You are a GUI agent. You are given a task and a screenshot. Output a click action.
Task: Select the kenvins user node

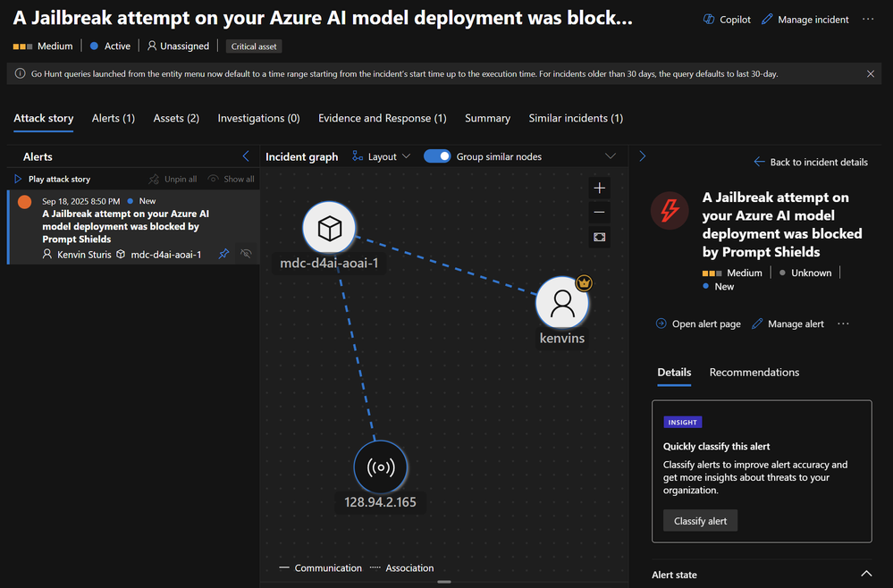pyautogui.click(x=562, y=305)
